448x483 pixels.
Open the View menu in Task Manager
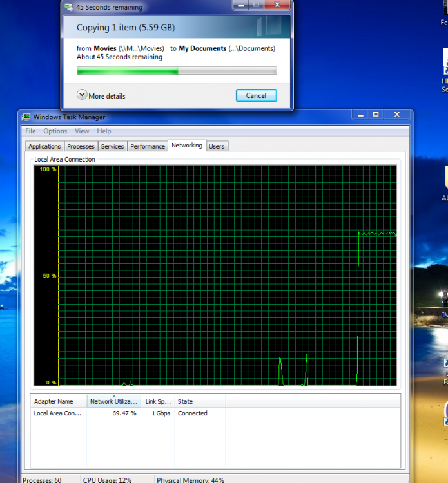82,131
